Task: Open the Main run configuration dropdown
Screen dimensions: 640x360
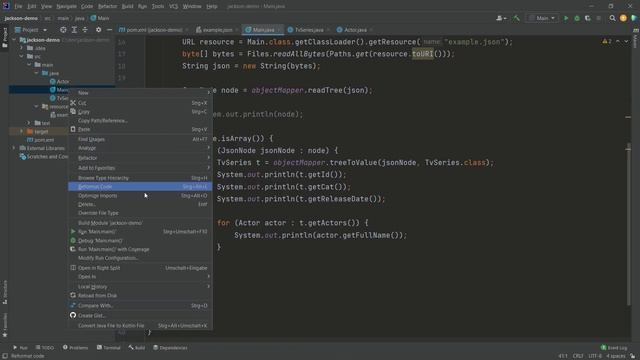Action: (x=542, y=18)
